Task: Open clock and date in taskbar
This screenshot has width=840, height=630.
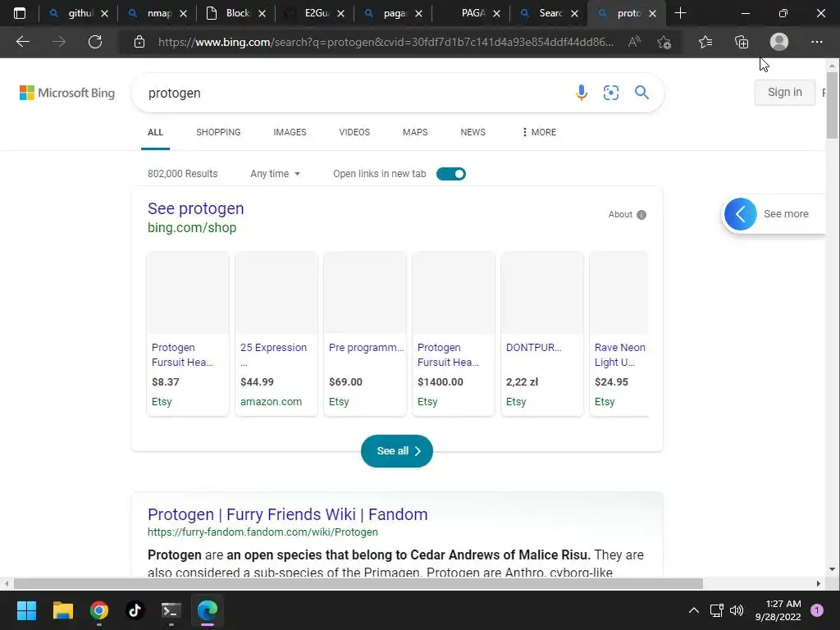Action: (778, 610)
